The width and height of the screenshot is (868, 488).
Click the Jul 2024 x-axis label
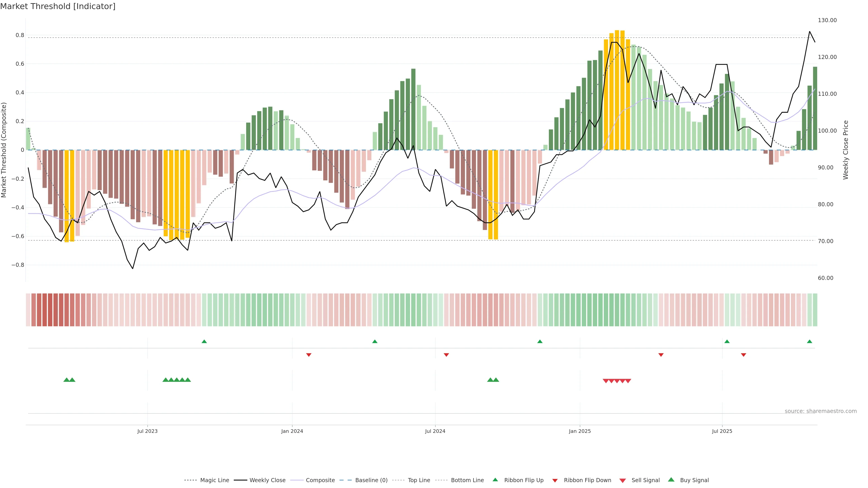tap(435, 431)
